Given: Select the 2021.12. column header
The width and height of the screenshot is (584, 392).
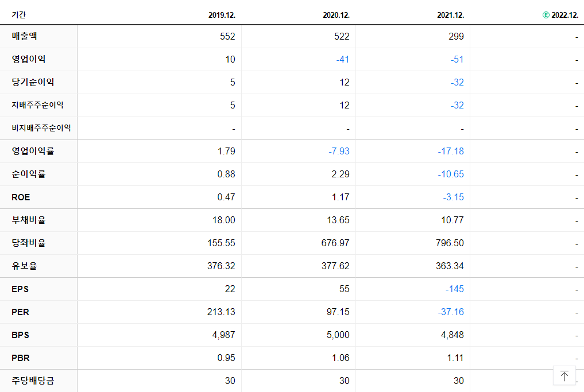Looking at the screenshot, I should (x=450, y=15).
